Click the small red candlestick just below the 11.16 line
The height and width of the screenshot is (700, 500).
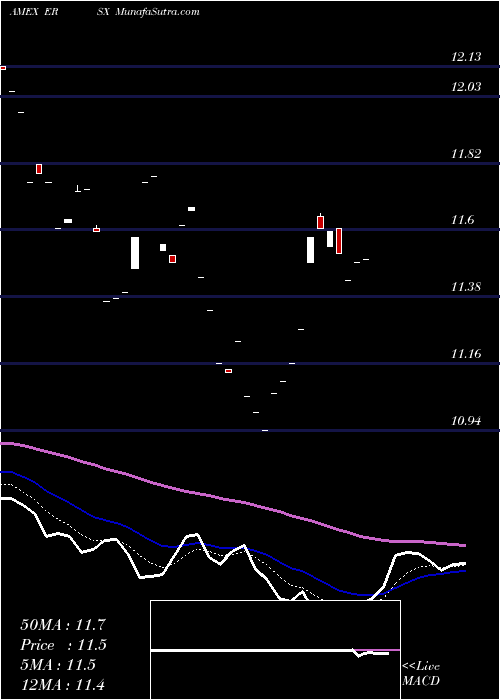click(x=228, y=371)
